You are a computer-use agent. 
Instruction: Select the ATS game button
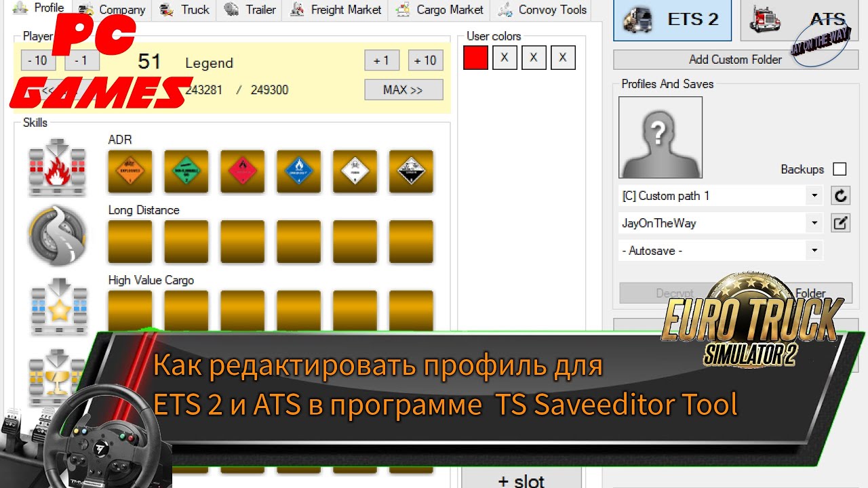pos(800,20)
